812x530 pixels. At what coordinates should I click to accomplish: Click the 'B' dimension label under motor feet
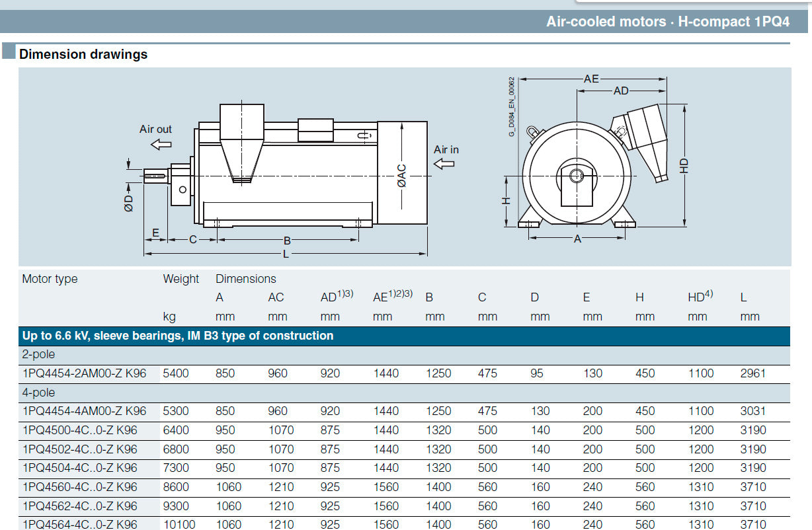(x=288, y=241)
